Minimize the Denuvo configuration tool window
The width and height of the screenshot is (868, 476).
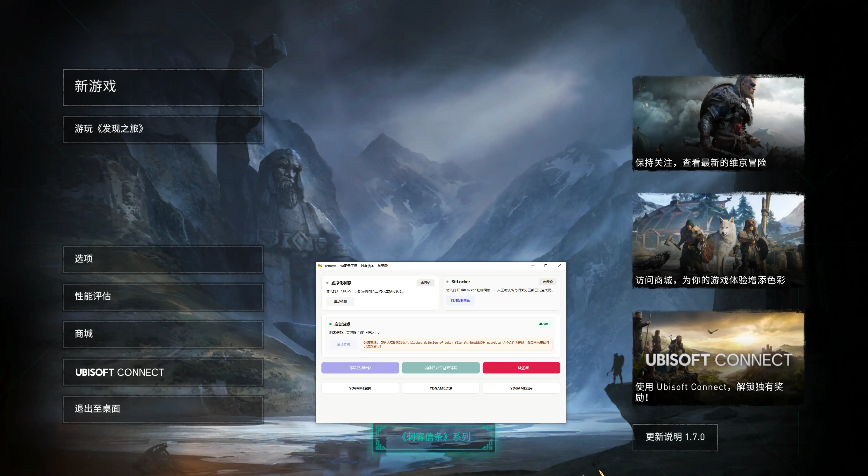(x=533, y=266)
